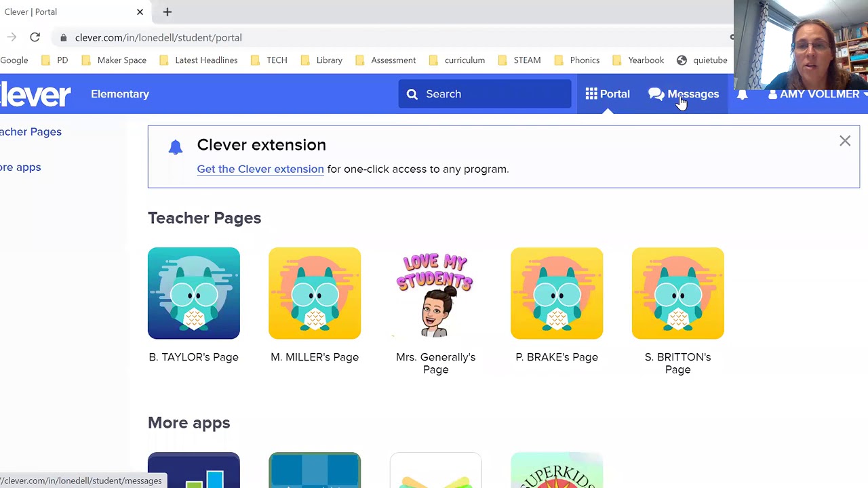
Task: Open AMY VOLLMER account menu
Action: [x=817, y=94]
